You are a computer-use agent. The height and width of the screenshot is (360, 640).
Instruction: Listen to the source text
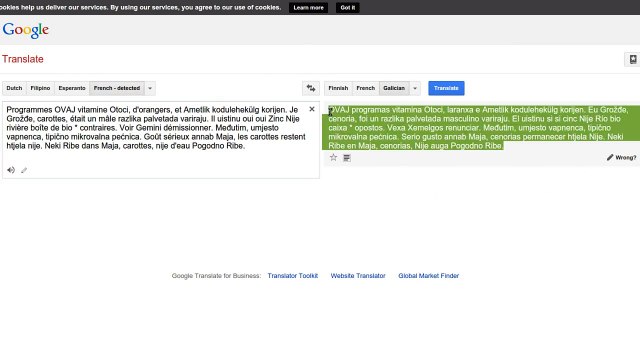(x=11, y=170)
